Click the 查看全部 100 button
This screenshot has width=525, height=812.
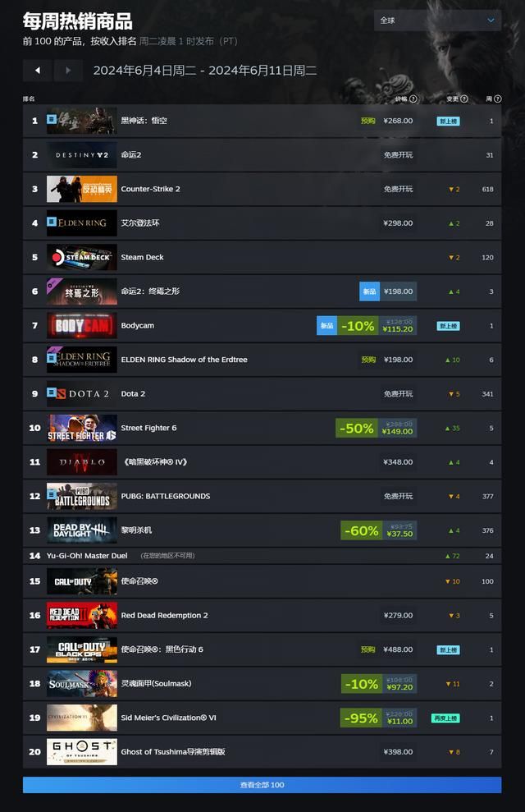[x=262, y=785]
